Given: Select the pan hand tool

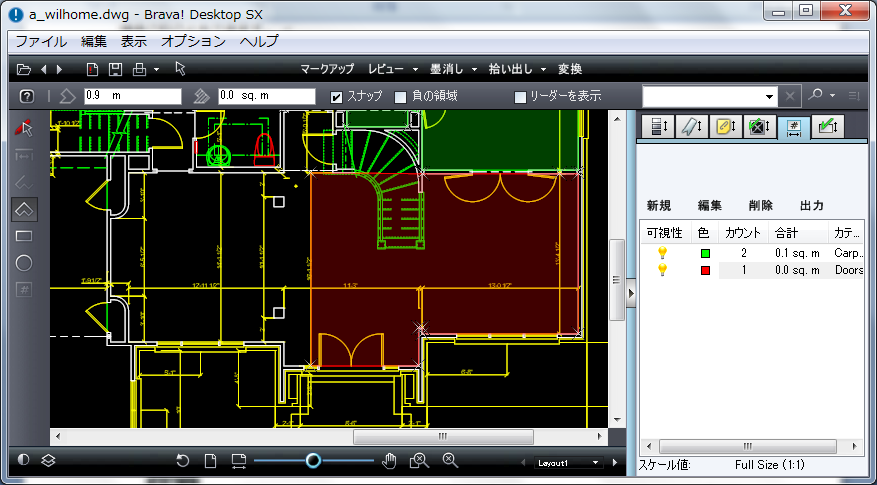Looking at the screenshot, I should click(x=389, y=460).
